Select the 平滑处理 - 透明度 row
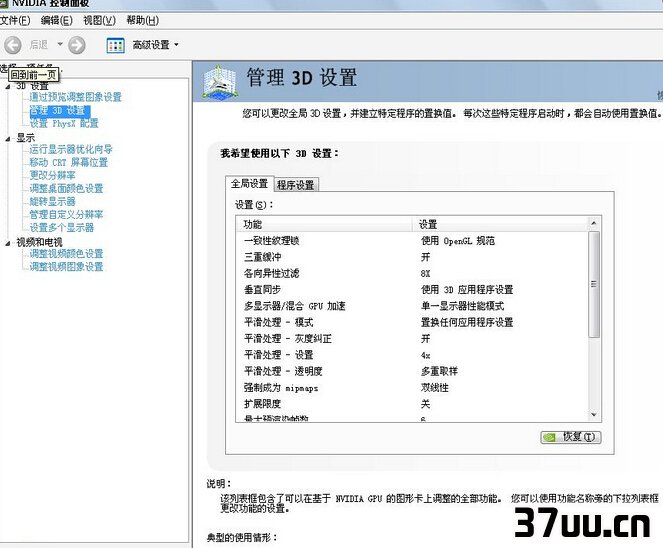 click(x=412, y=371)
